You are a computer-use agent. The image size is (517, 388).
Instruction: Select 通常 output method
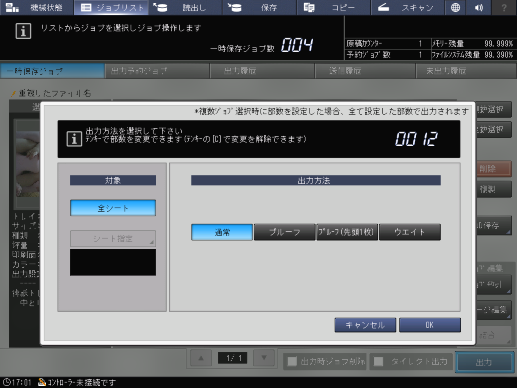(x=222, y=232)
